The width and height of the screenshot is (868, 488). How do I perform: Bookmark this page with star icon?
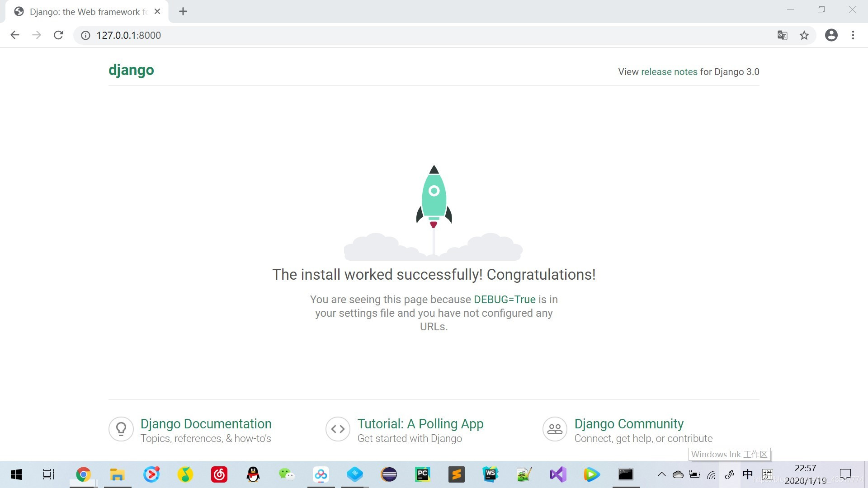click(x=804, y=35)
